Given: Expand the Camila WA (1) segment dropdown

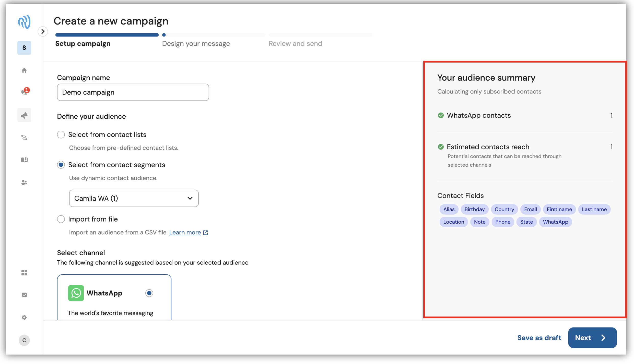Looking at the screenshot, I should tap(134, 198).
